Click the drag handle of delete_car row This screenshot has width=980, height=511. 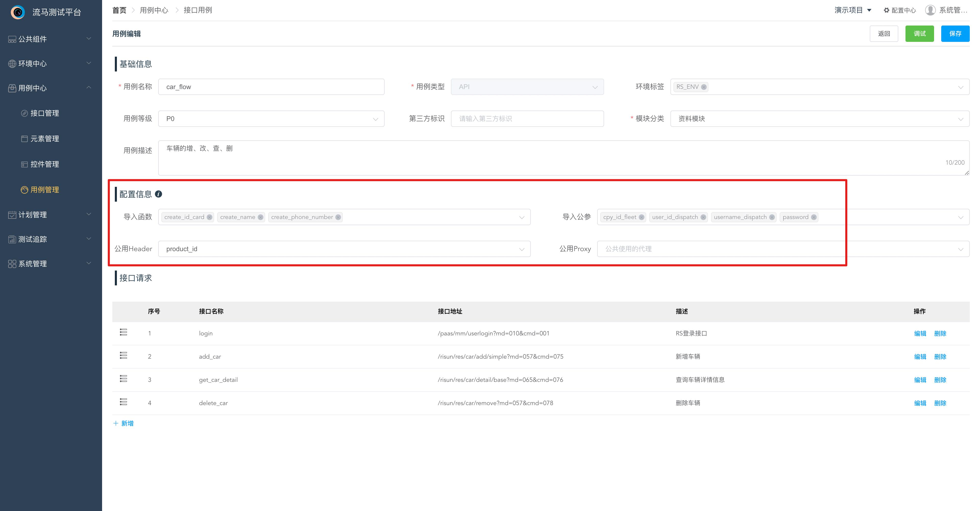point(123,402)
